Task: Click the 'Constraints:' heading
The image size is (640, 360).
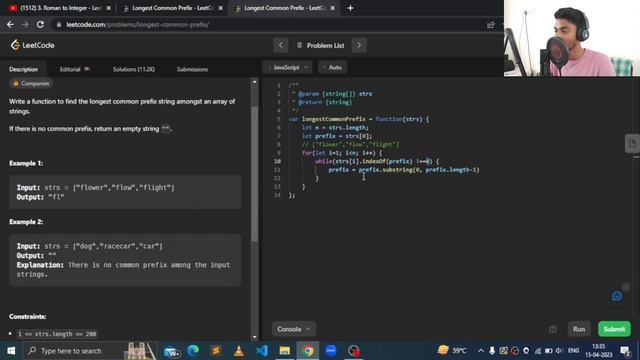Action: pyautogui.click(x=28, y=317)
